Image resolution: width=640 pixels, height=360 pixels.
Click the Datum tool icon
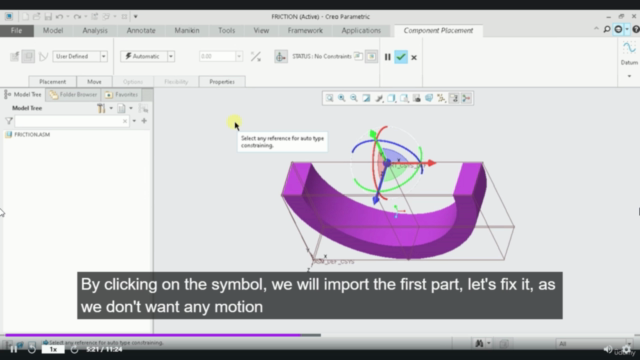629,49
